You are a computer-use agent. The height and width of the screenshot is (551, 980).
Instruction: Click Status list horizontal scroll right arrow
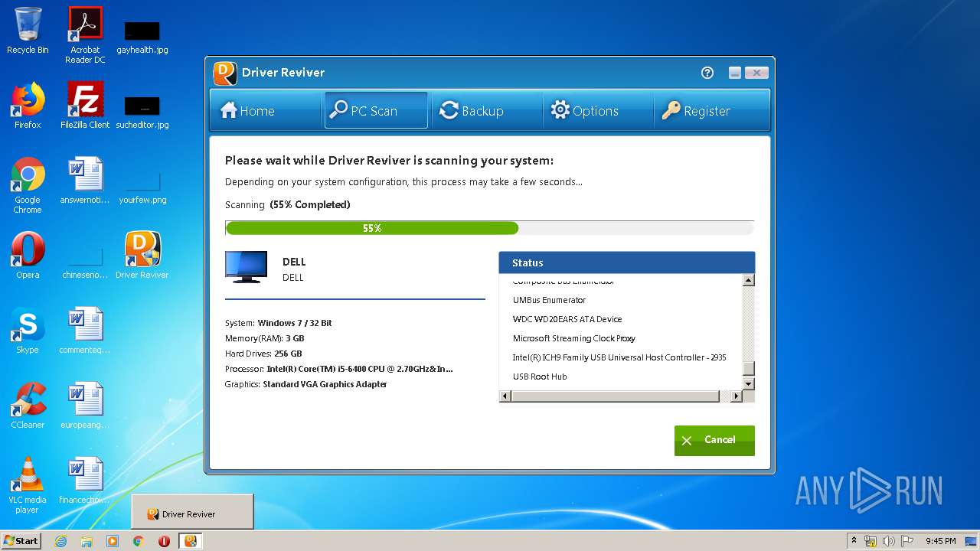pyautogui.click(x=737, y=396)
